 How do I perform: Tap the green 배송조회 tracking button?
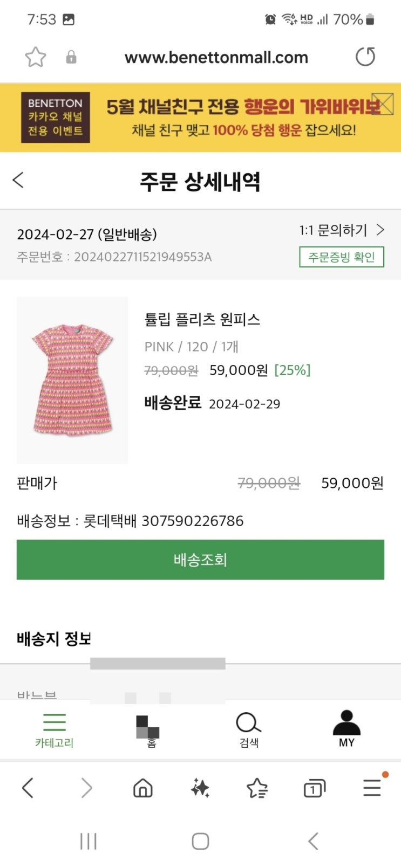click(x=200, y=560)
